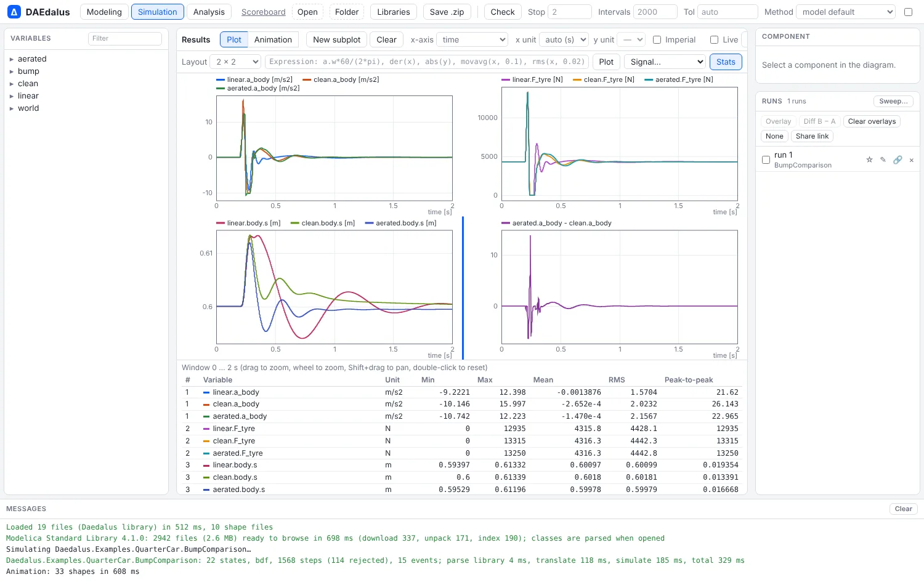
Task: Clear the Messages panel
Action: point(903,509)
